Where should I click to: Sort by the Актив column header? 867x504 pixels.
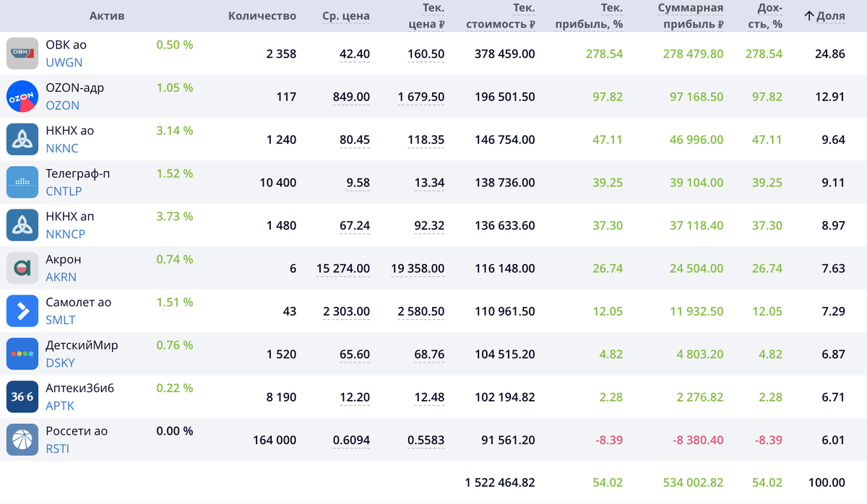click(x=106, y=16)
